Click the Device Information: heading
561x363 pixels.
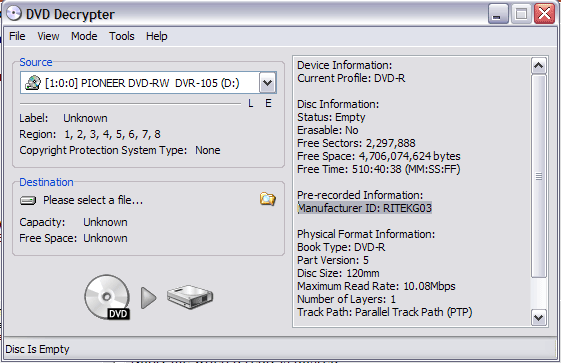345,65
